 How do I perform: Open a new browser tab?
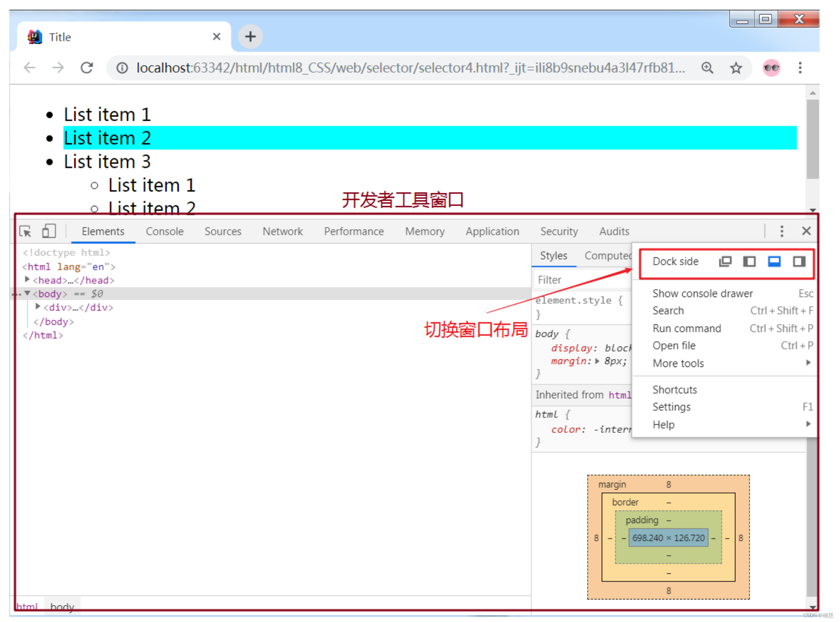(x=250, y=37)
